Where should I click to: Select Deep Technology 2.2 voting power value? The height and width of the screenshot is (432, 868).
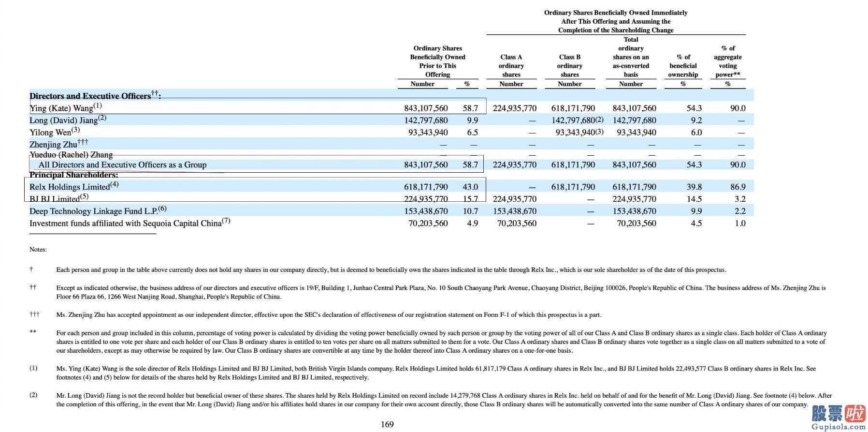pos(739,211)
